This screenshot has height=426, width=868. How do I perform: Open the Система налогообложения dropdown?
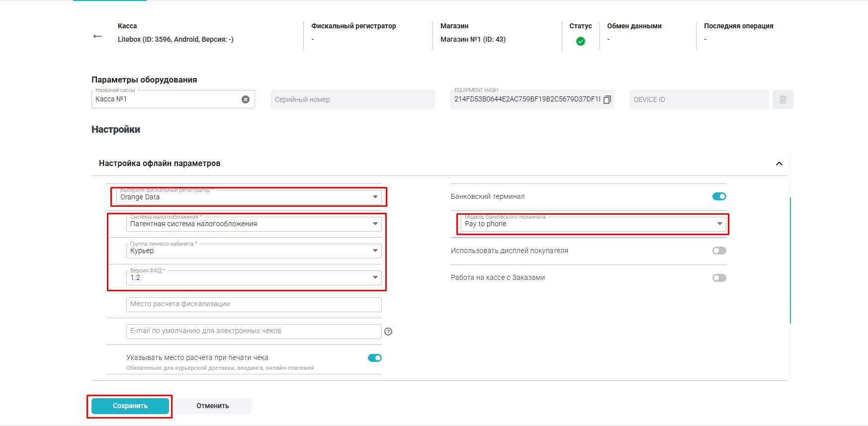coord(254,224)
